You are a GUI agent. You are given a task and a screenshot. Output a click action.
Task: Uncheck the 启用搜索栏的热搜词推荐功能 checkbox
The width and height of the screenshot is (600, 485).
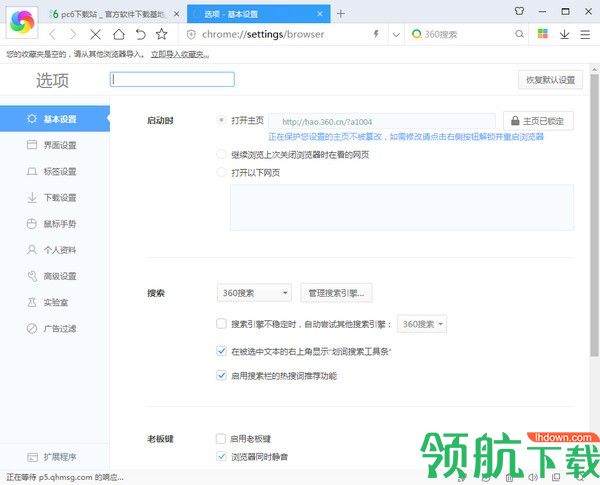coord(221,375)
